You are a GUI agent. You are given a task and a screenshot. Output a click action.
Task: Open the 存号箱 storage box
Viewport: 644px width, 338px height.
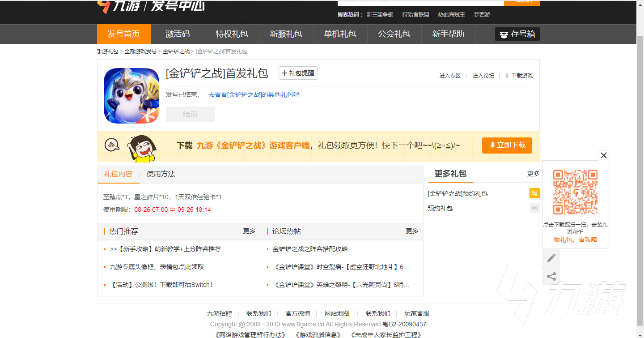coord(517,34)
